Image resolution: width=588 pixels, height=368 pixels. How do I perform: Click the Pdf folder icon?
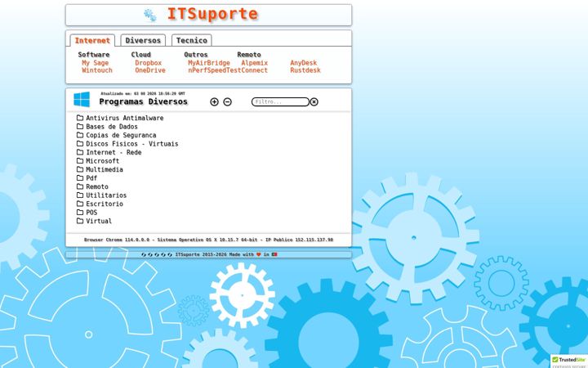[x=80, y=178]
